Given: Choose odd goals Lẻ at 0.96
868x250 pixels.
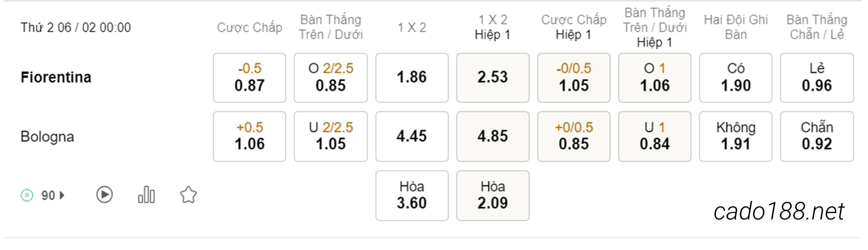Looking at the screenshot, I should [x=817, y=78].
